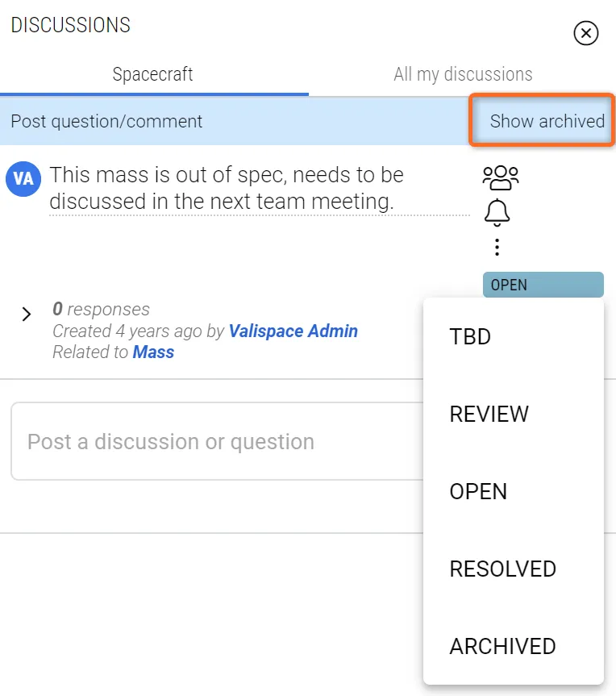
Task: Open the participants group icon
Action: click(x=501, y=177)
